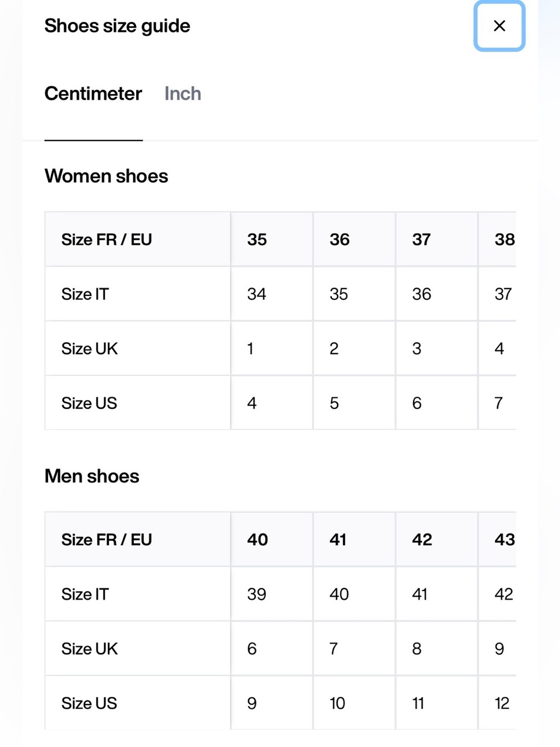560x747 pixels.
Task: Click women's Size UK row label
Action: (x=90, y=349)
